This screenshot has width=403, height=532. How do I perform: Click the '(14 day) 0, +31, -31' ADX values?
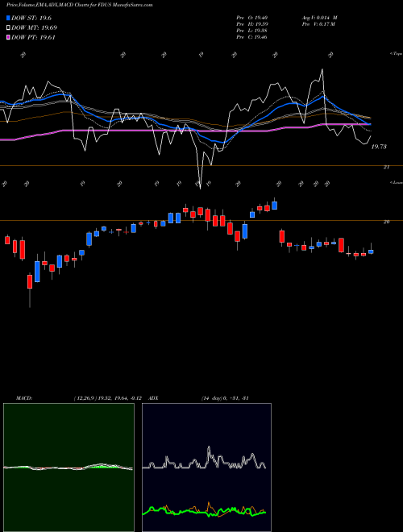click(x=225, y=398)
